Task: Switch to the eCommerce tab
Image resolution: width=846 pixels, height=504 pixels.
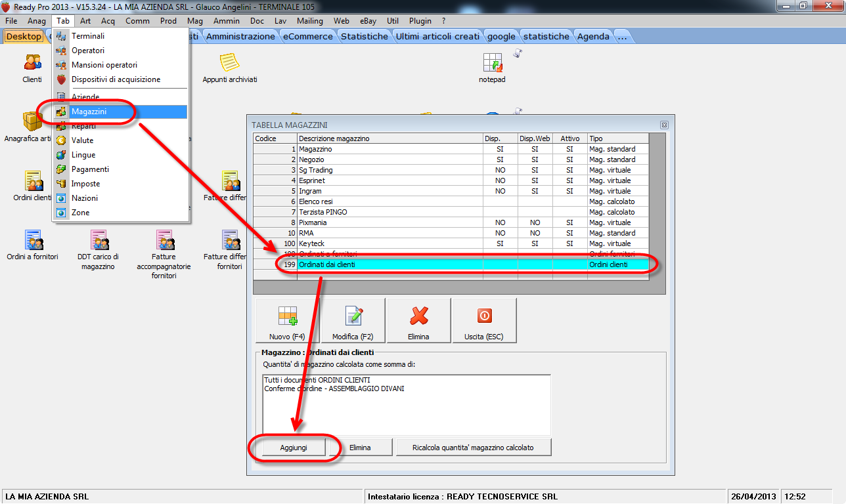Action: click(x=308, y=36)
